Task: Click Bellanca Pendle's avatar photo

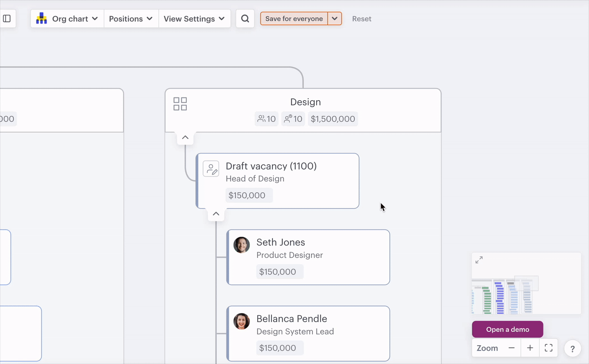Action: [242, 321]
